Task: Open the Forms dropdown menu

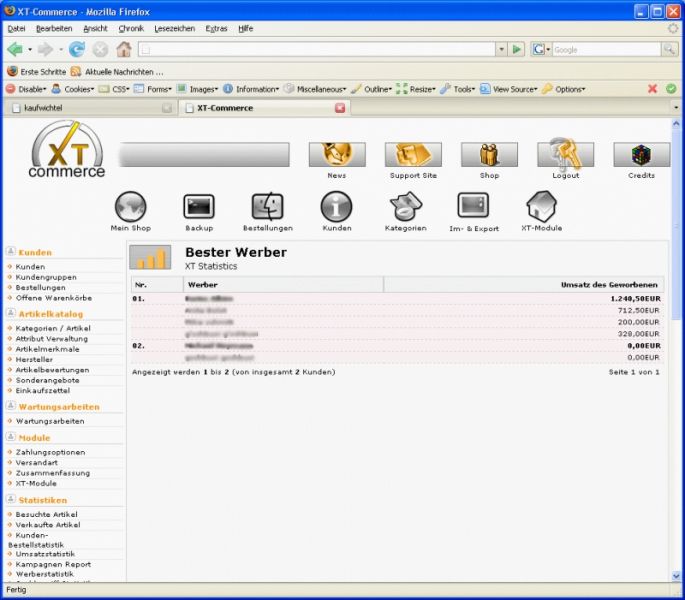Action: click(153, 89)
